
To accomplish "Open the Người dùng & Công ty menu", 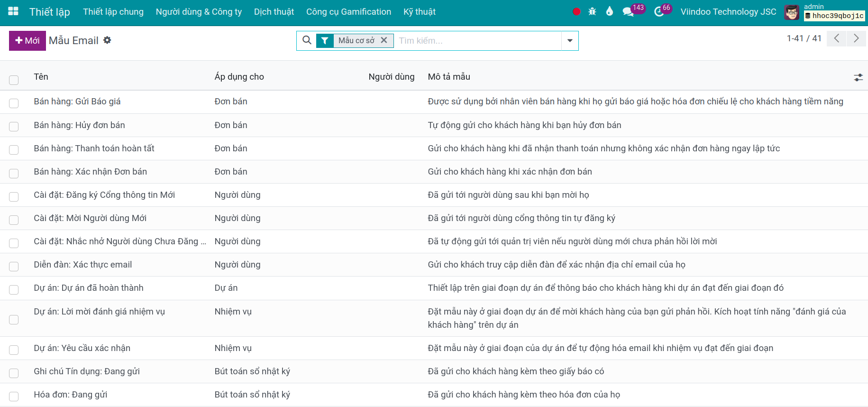I will (199, 12).
